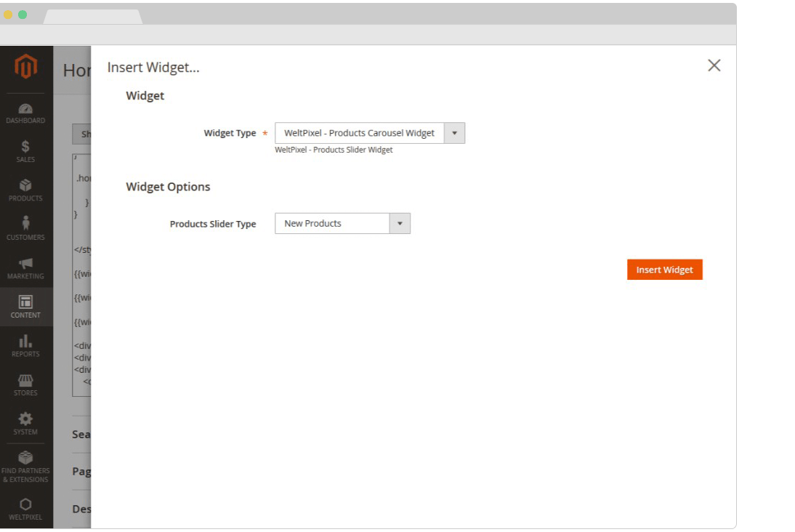This screenshot has width=795, height=532.
Task: Open the Sales menu in sidebar
Action: 25,151
